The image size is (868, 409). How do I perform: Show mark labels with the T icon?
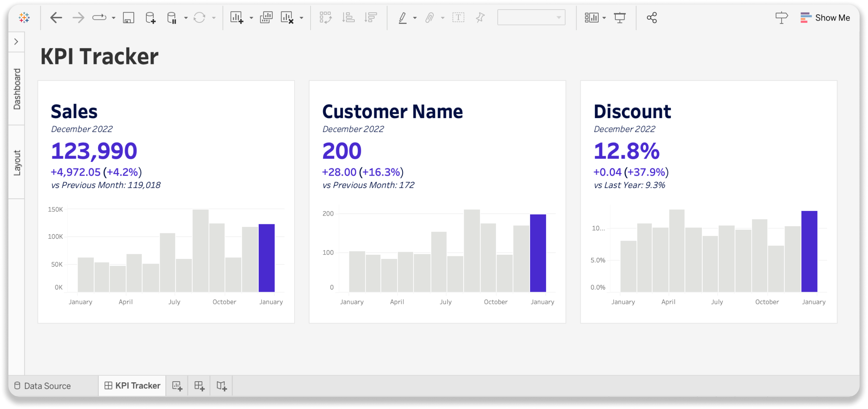(458, 18)
